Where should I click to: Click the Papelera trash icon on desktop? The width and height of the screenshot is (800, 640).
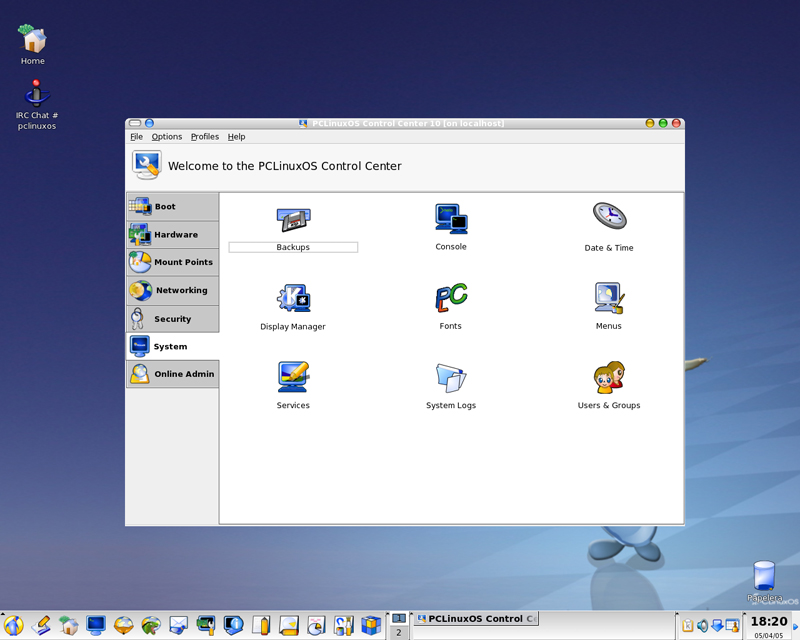764,581
